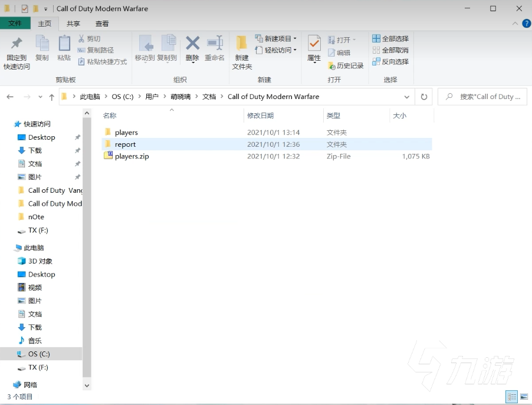Image resolution: width=532 pixels, height=405 pixels.
Task: Click the Rename icon in ribbon
Action: coord(215,44)
